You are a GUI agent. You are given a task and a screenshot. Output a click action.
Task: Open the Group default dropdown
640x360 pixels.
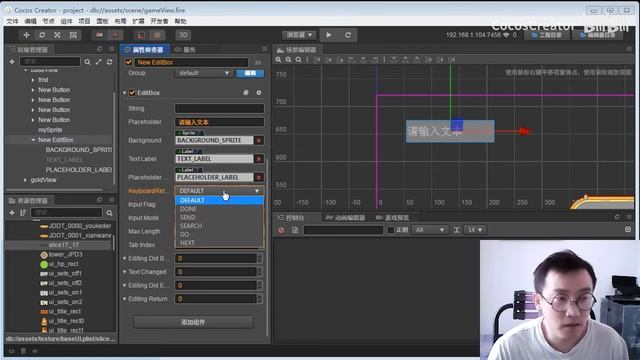(204, 73)
